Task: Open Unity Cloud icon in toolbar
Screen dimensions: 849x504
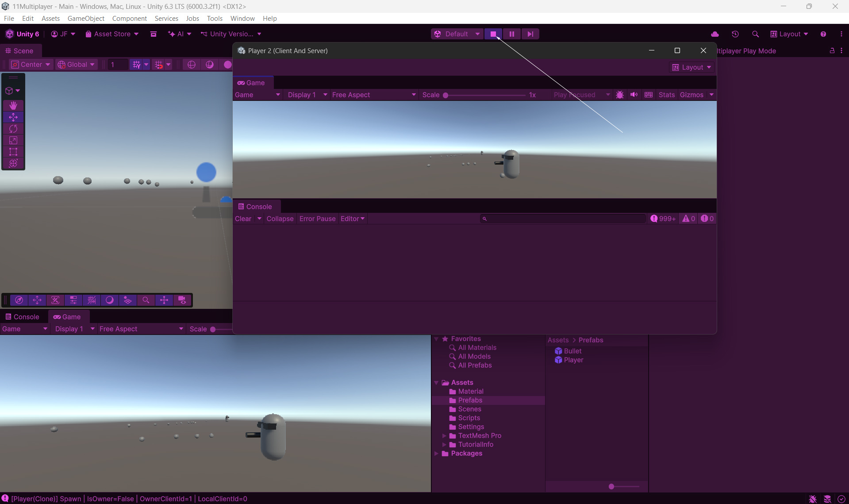Action: click(x=715, y=34)
